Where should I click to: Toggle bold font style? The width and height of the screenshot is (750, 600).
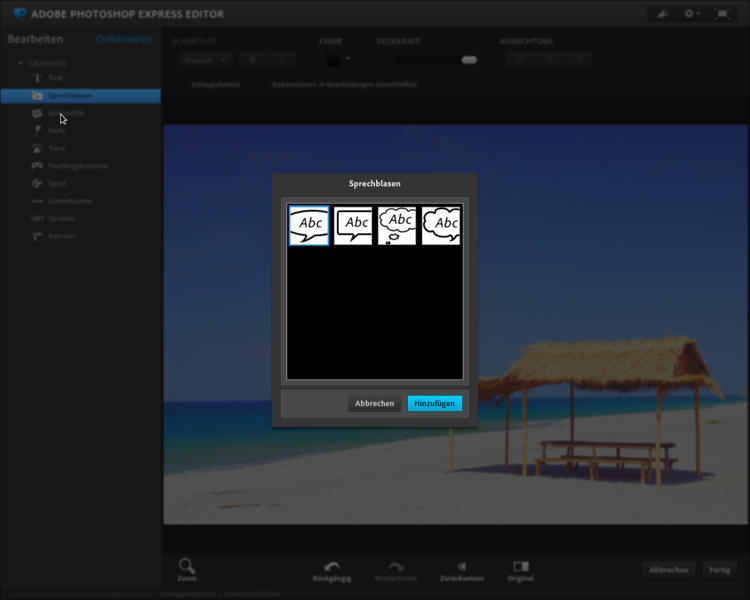click(x=253, y=60)
